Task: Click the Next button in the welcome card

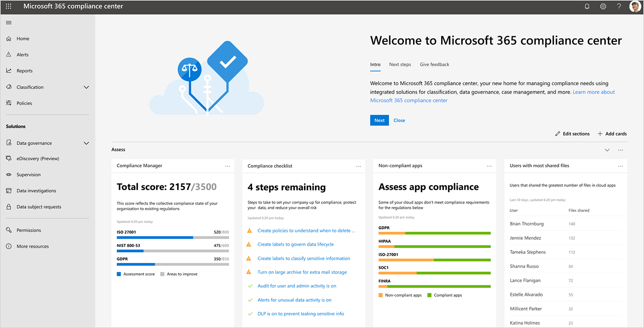Action: pos(379,120)
